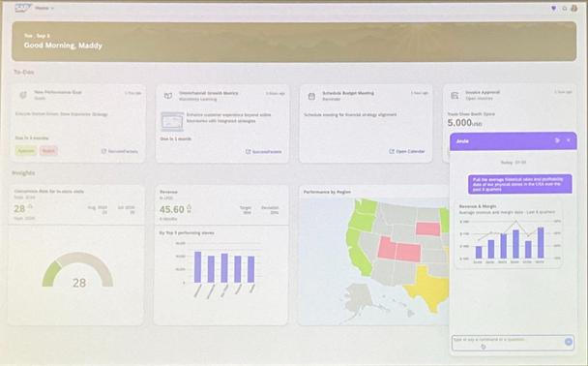Open Joule via the purple diamond header icon

pos(553,8)
